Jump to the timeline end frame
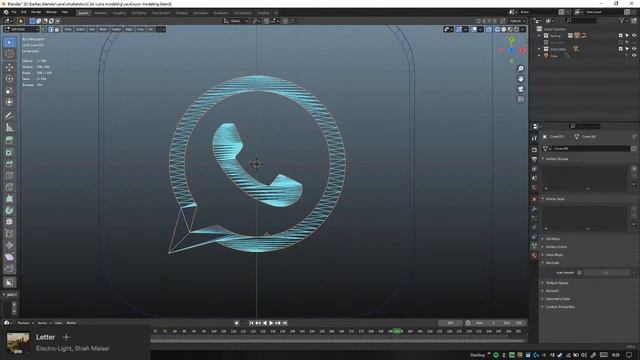 coord(285,323)
